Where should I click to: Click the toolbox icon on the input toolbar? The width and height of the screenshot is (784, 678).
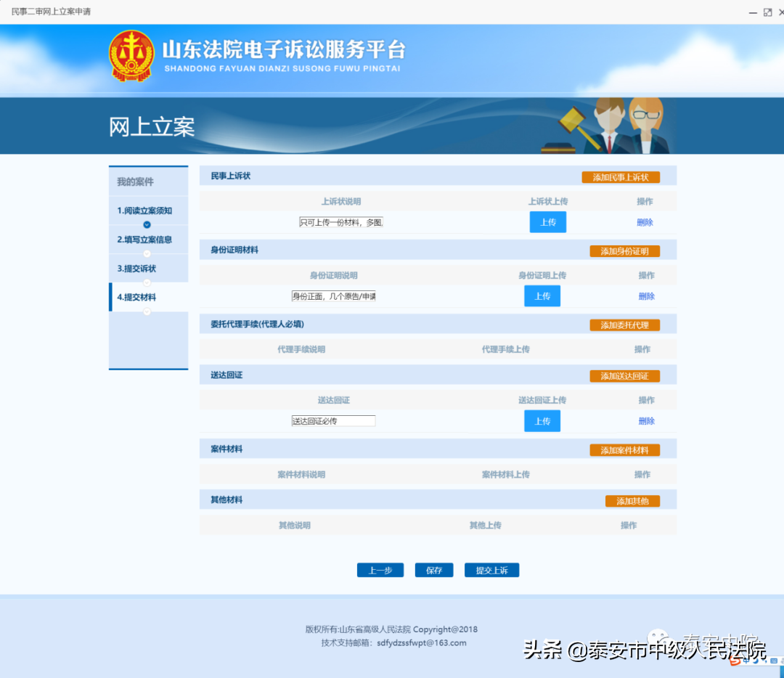point(782,660)
